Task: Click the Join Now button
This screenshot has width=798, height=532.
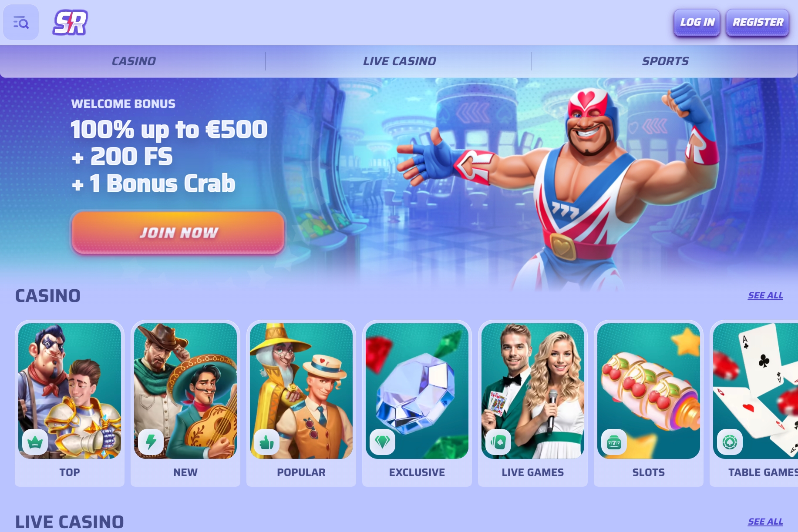Action: tap(178, 232)
